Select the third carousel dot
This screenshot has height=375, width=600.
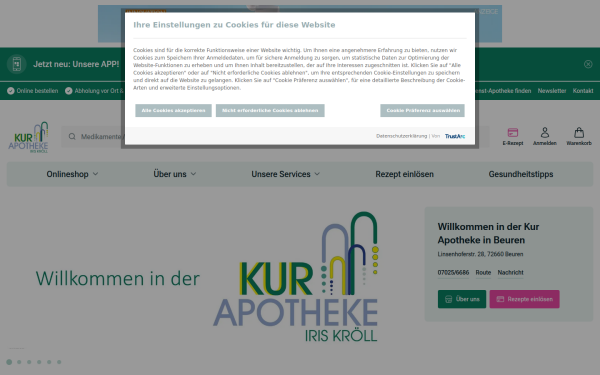(x=29, y=362)
